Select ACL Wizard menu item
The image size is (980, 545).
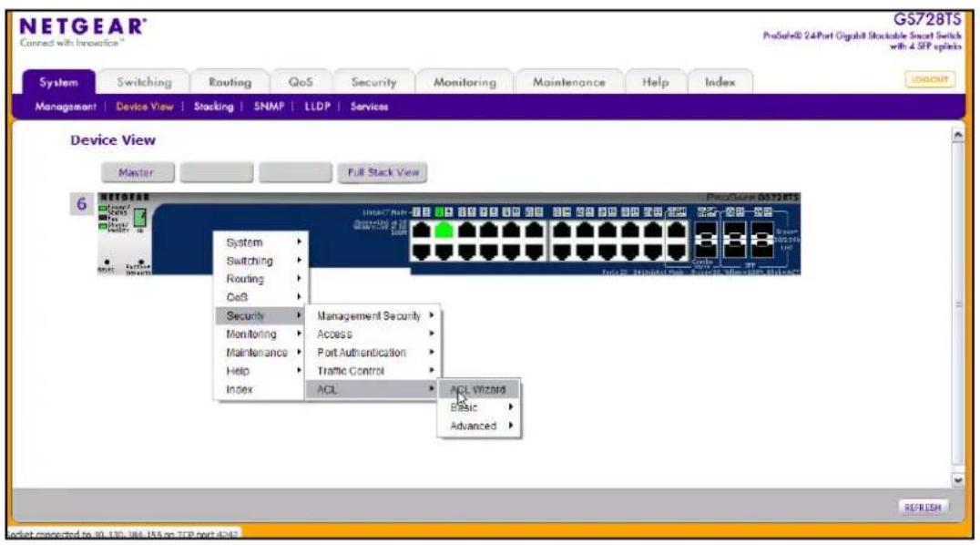(x=479, y=389)
